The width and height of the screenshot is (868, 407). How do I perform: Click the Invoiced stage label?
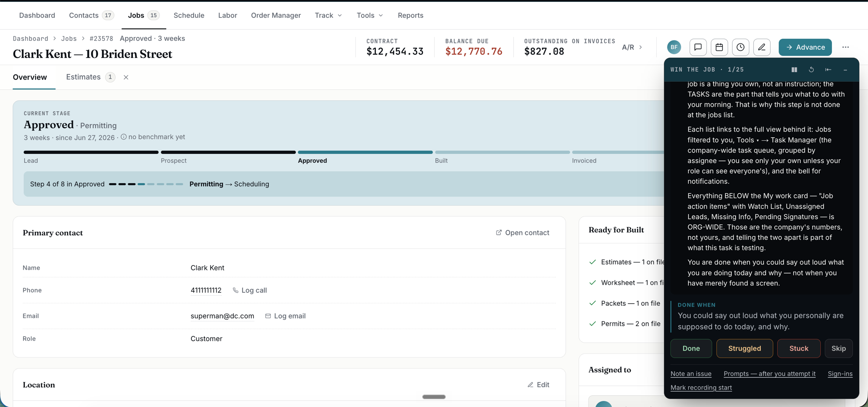584,161
